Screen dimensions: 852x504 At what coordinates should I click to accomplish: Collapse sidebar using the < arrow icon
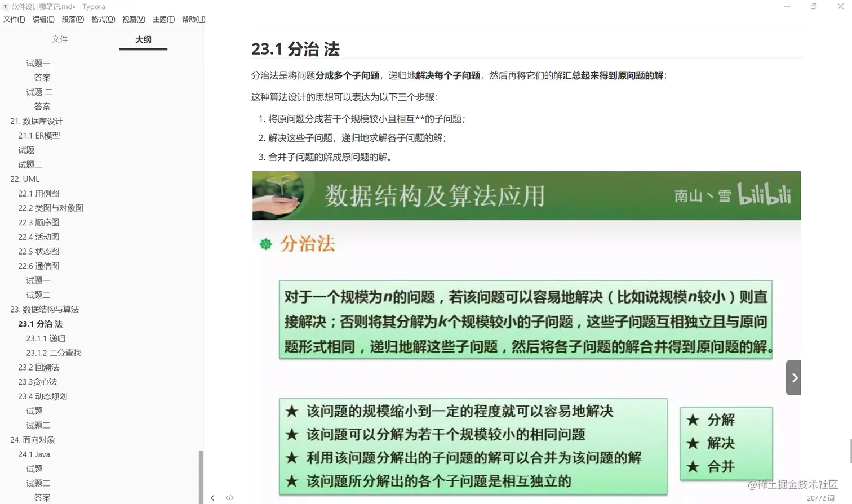[x=212, y=498]
